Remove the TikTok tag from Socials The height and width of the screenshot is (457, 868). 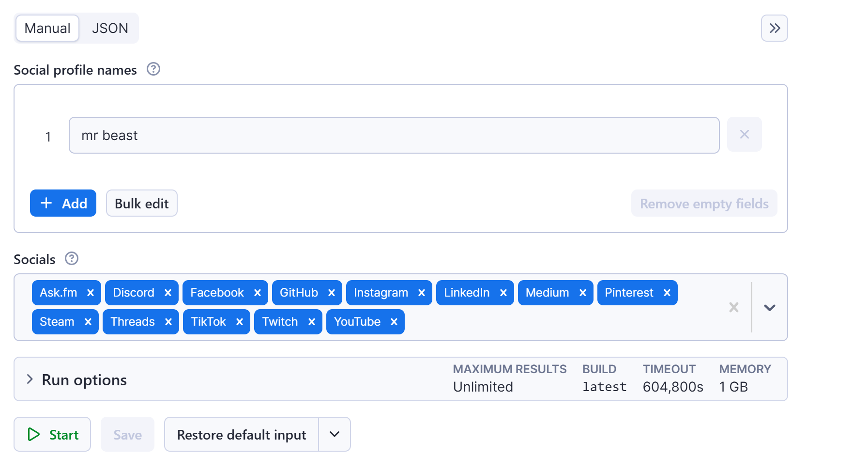tap(240, 322)
